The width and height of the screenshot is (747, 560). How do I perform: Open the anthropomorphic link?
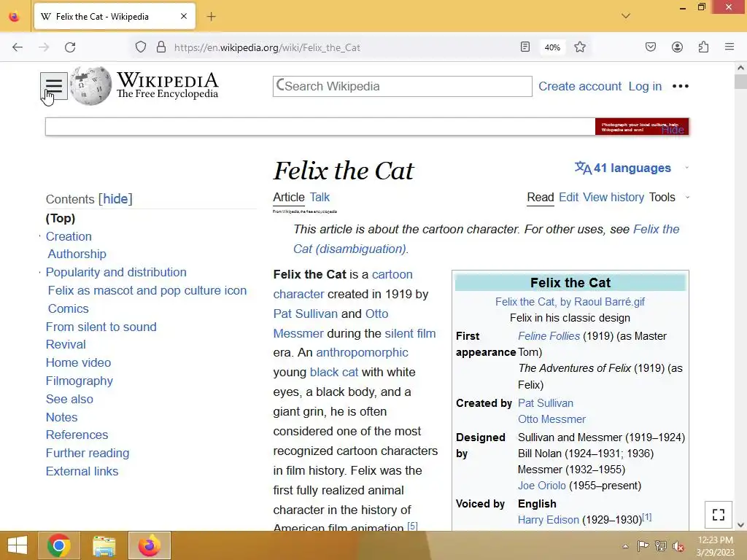[x=362, y=352]
